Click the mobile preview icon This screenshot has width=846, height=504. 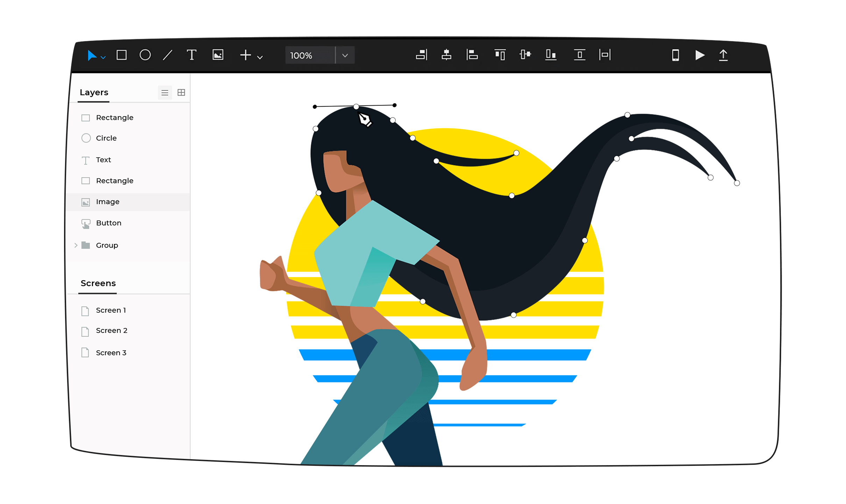coord(676,55)
